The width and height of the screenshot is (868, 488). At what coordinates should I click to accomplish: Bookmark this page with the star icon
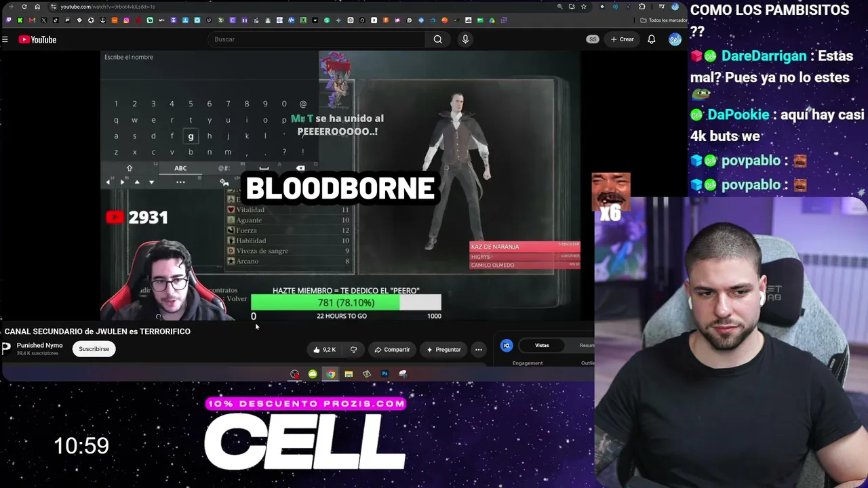[583, 7]
